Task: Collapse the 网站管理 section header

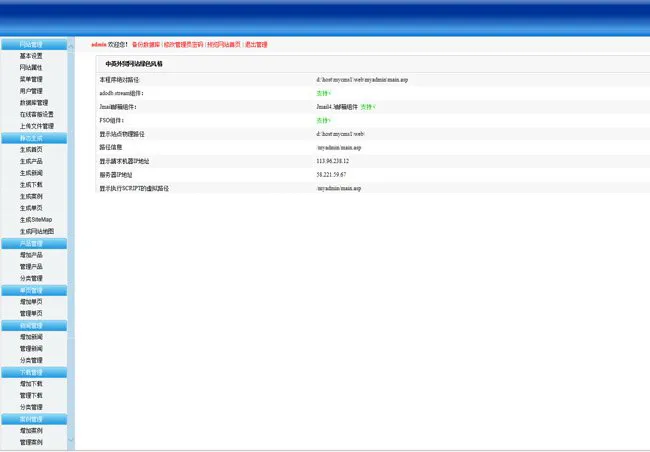Action: 34,44
